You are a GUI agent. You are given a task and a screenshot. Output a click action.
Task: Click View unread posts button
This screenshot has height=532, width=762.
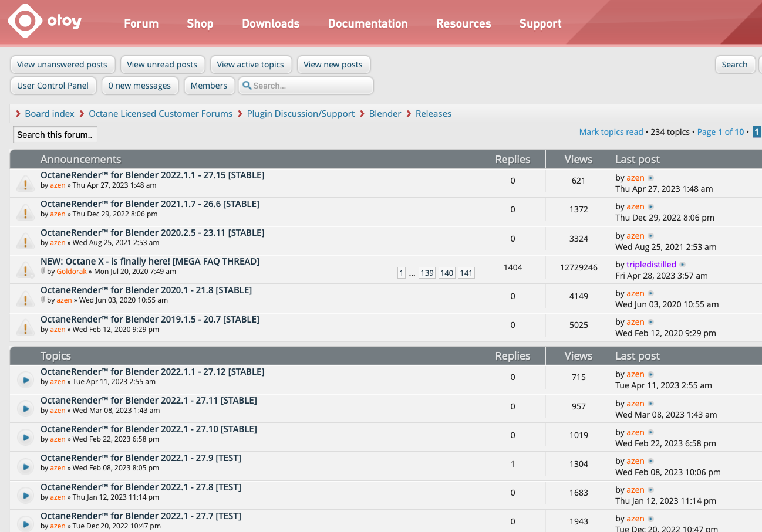tap(162, 65)
